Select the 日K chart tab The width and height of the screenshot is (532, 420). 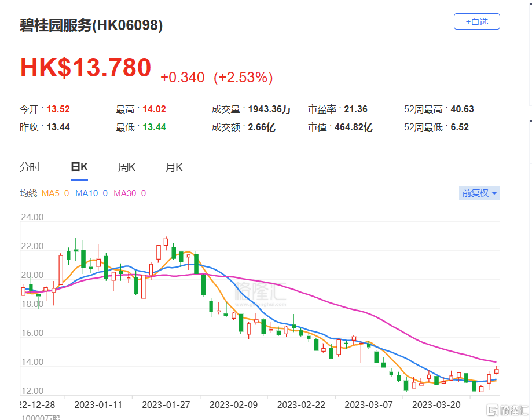(79, 167)
